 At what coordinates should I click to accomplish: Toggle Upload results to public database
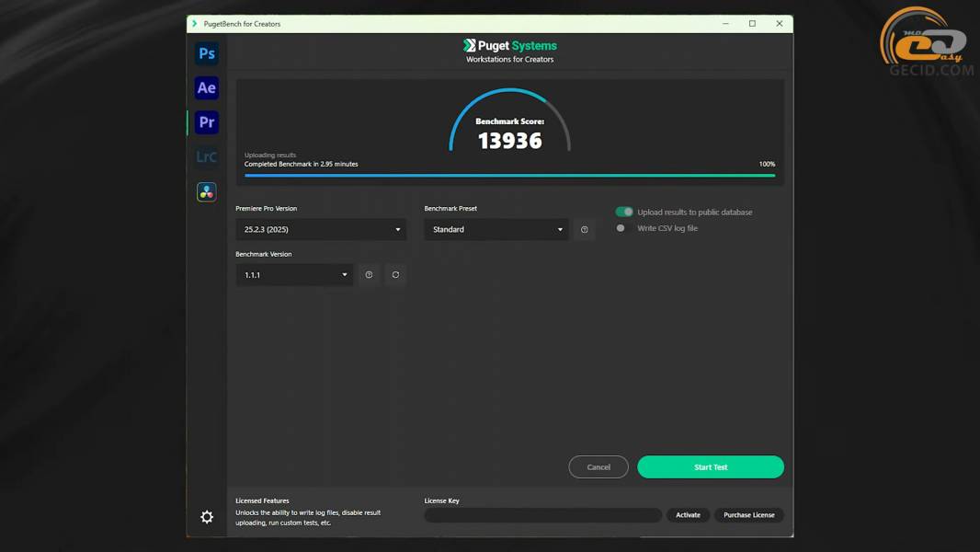coord(624,213)
